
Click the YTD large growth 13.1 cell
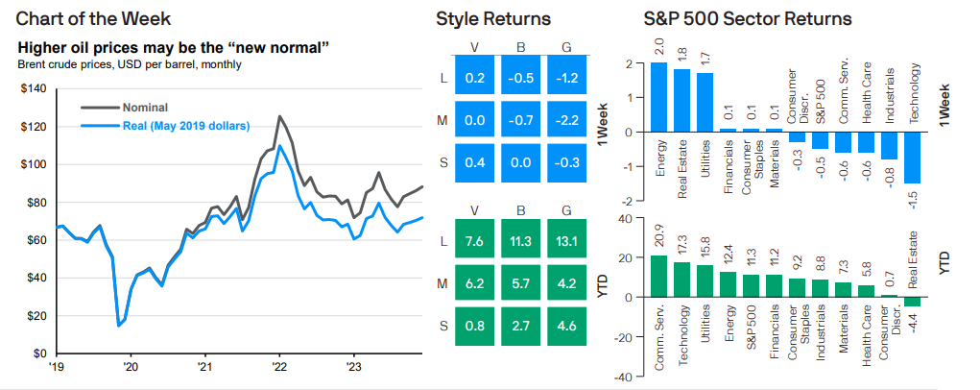tap(566, 240)
